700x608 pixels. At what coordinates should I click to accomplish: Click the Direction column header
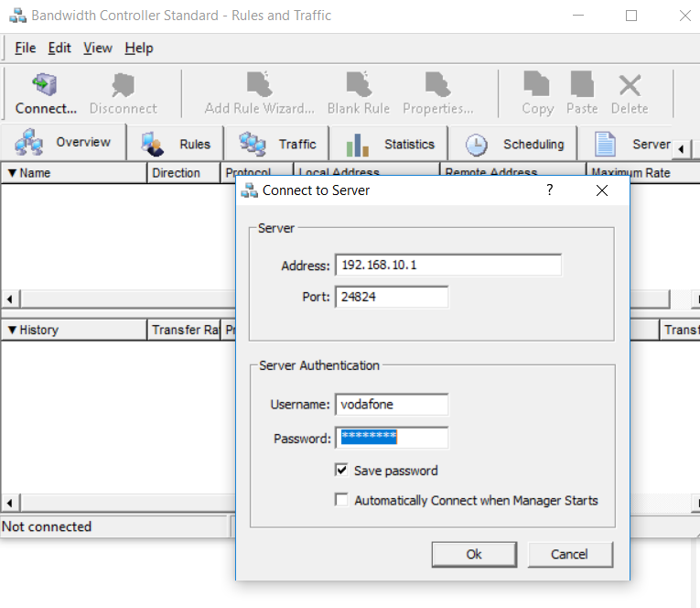point(184,173)
